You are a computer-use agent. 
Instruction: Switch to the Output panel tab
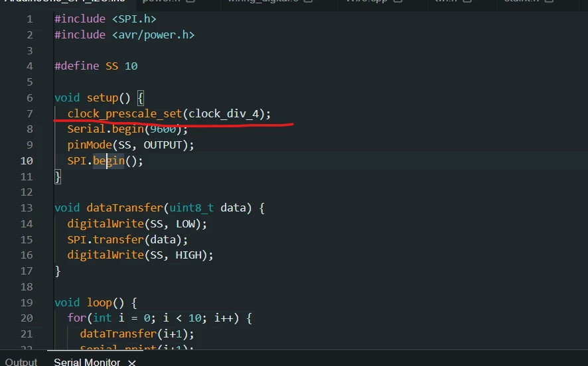(21, 362)
